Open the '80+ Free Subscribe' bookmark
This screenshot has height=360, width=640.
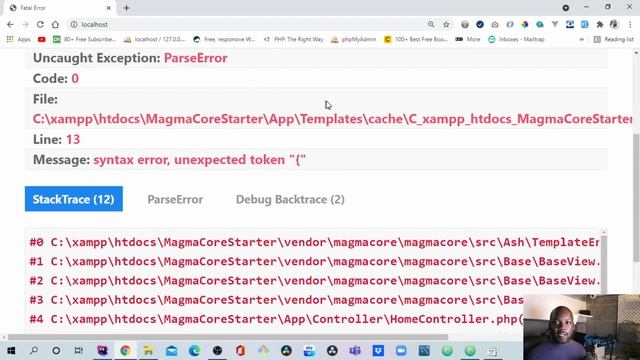pos(84,40)
